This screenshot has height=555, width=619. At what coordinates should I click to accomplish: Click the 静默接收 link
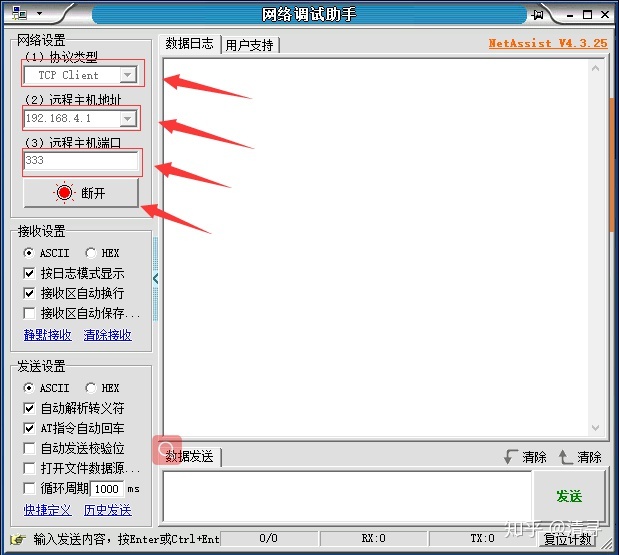(48, 335)
